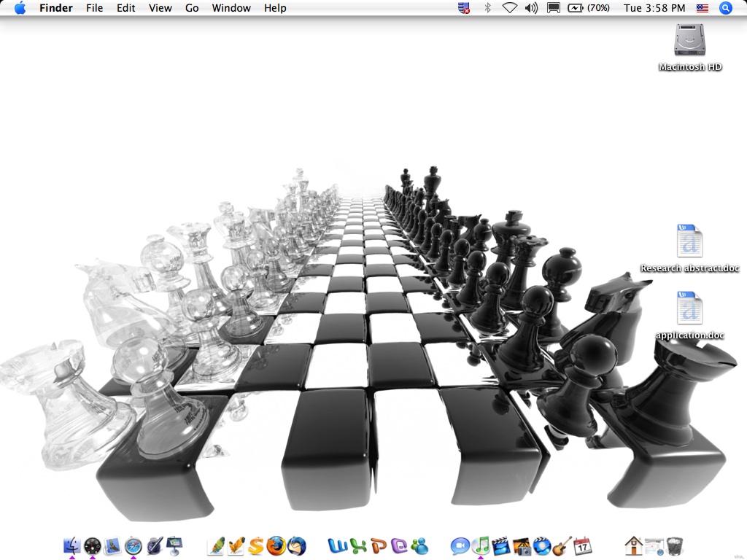Open the green feather app in the dock
Image resolution: width=747 pixels, height=560 pixels.
click(216, 545)
